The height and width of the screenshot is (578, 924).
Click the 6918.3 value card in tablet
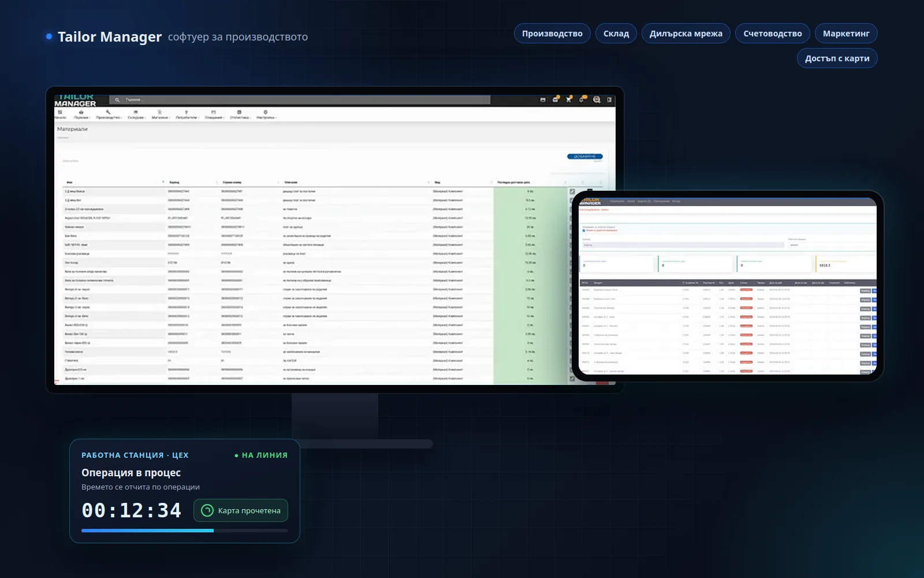(x=846, y=264)
